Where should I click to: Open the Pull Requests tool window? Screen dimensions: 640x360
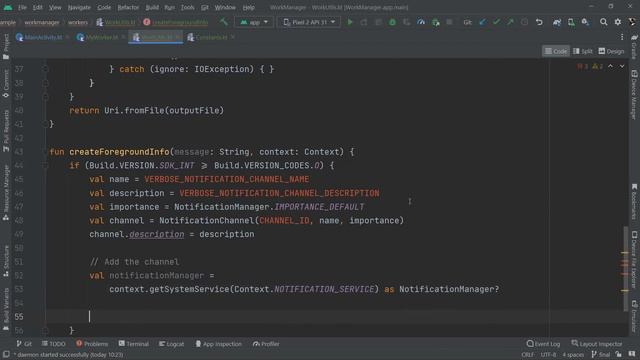(6, 131)
